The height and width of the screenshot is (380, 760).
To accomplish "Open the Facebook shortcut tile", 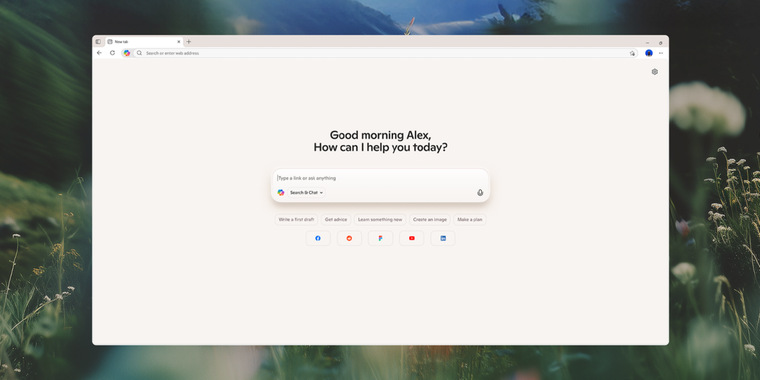I will [318, 238].
